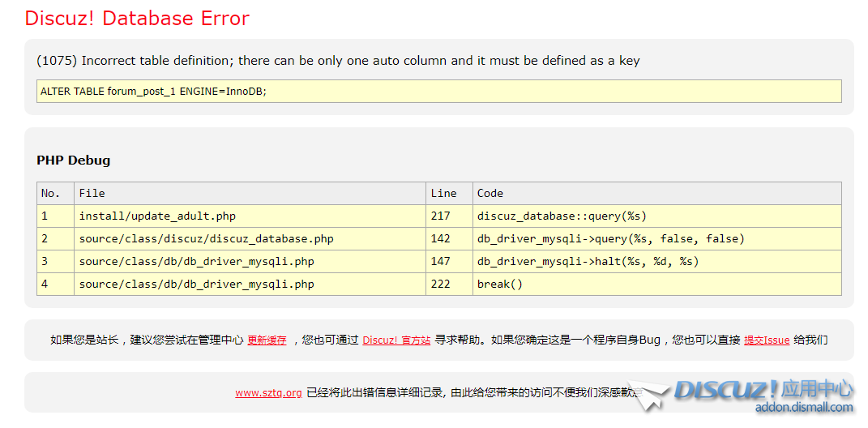Click the 提交Issue link
Viewport: 868px width, 428px height.
pos(766,340)
